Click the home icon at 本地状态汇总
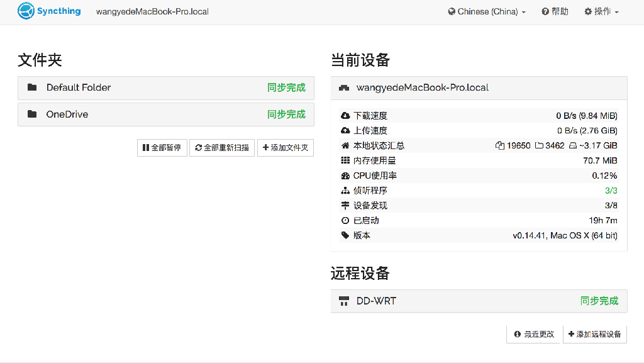 tap(345, 145)
